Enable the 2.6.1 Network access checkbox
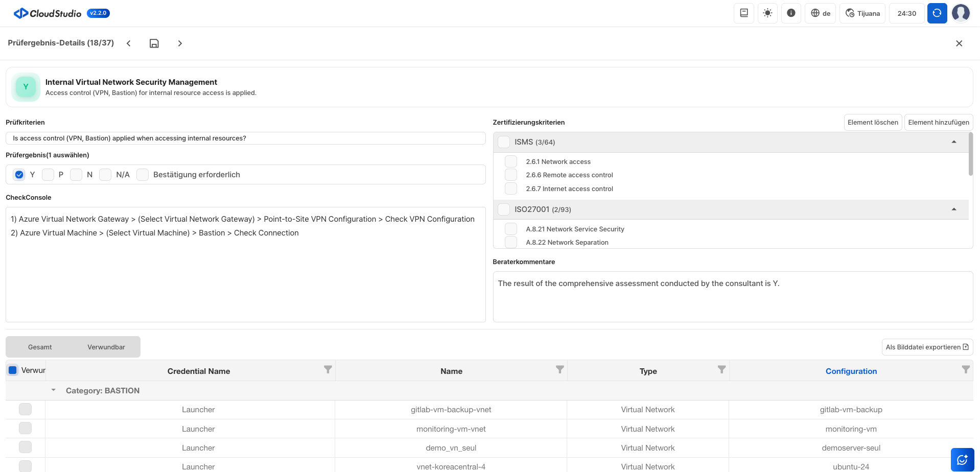The height and width of the screenshot is (472, 980). point(511,161)
